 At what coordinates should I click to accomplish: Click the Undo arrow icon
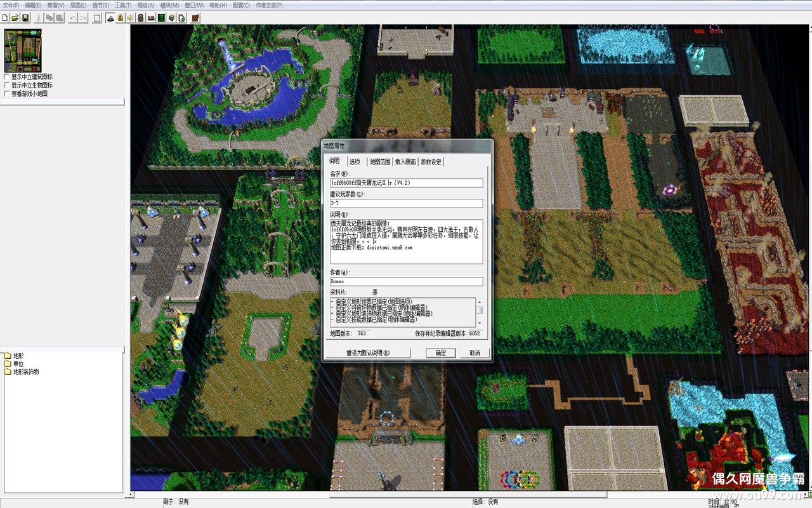point(73,18)
